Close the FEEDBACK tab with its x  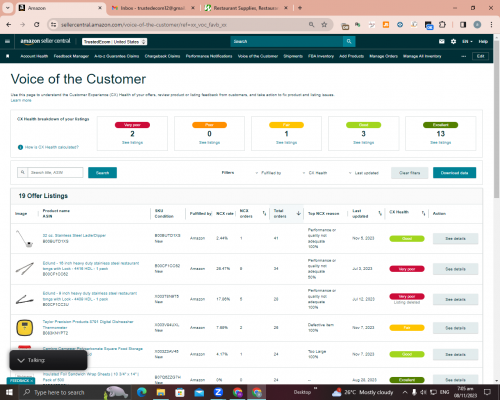click(x=32, y=381)
